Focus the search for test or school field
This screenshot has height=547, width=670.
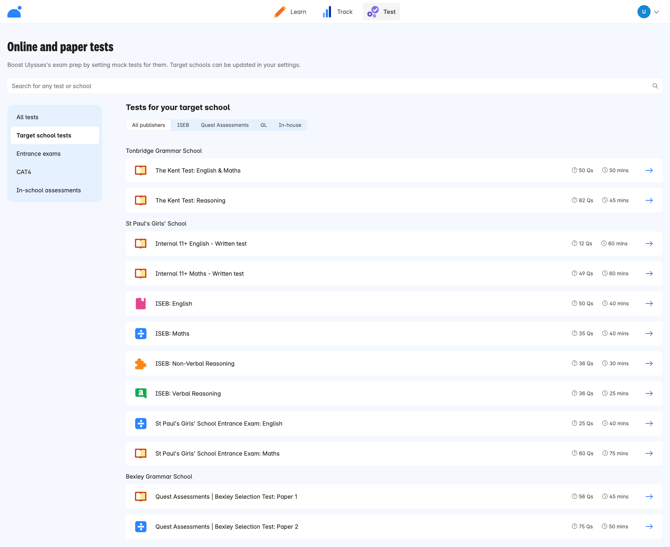pos(335,86)
